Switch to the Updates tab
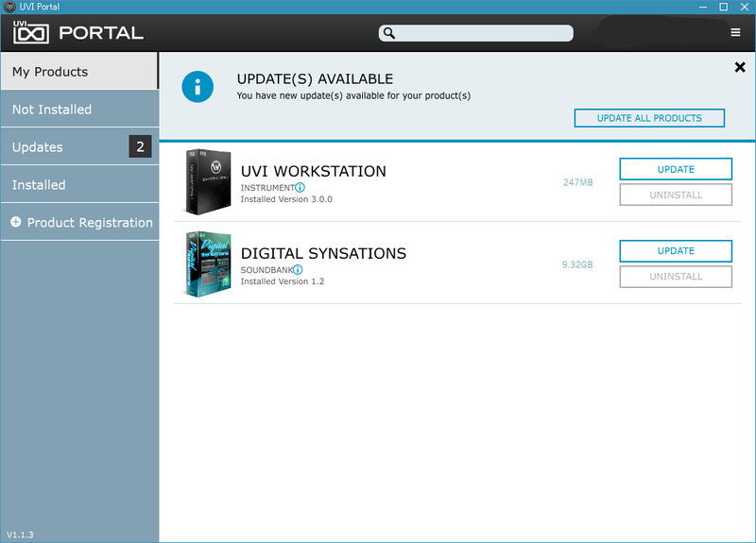756x543 pixels. click(x=79, y=146)
